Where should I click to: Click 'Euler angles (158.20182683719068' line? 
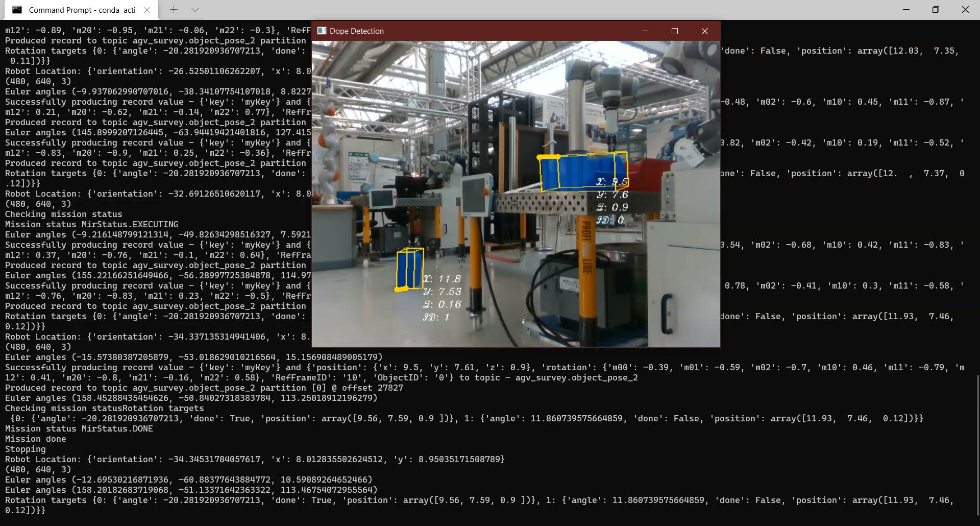[x=191, y=490]
